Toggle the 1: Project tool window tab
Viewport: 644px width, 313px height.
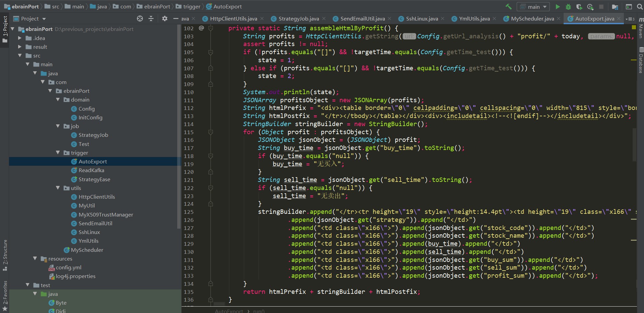coord(5,29)
